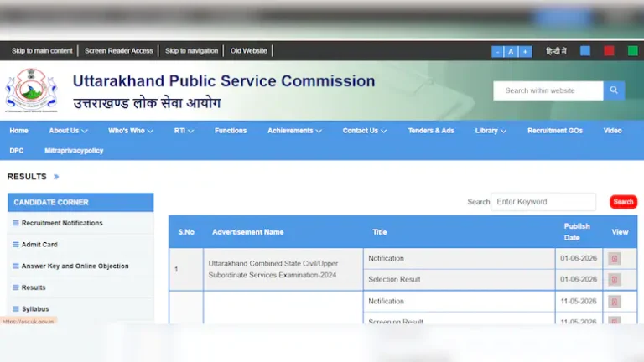
Task: Click the Selection Result title cell
Action: pyautogui.click(x=460, y=280)
